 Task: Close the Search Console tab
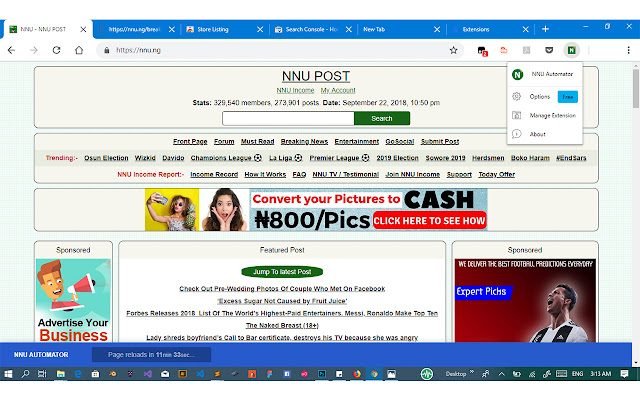coord(349,29)
